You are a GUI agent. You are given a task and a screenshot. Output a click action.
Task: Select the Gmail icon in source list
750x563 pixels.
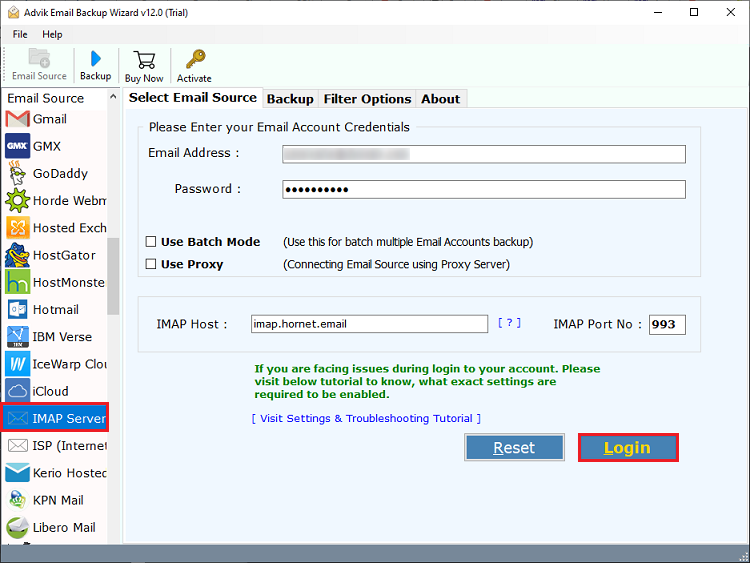point(18,119)
